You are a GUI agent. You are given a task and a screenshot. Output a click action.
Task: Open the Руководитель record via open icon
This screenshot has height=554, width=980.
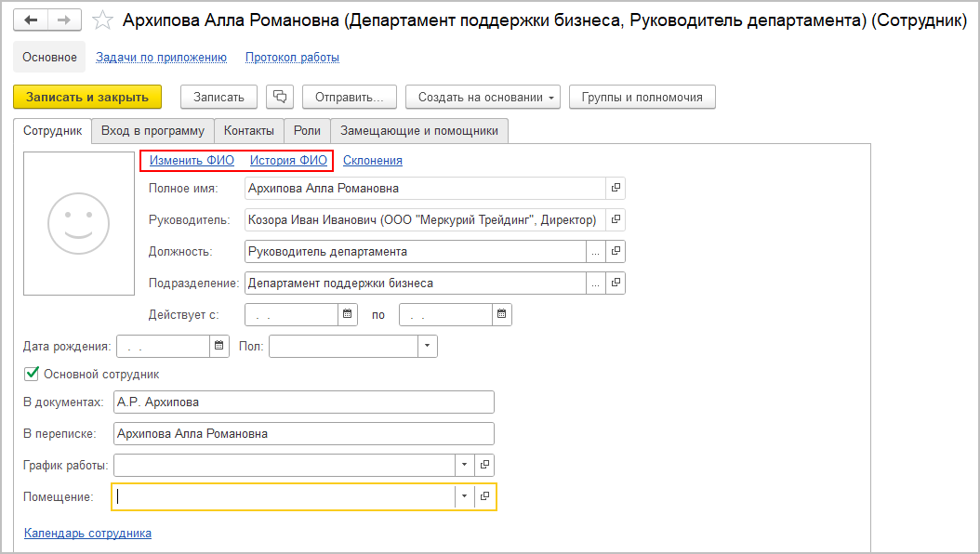(616, 219)
